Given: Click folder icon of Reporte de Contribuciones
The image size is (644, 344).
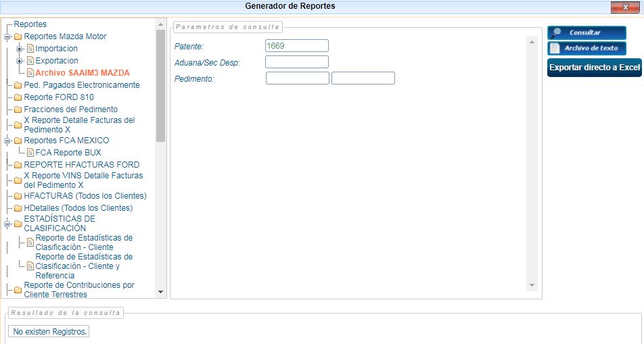Looking at the screenshot, I should [18, 290].
